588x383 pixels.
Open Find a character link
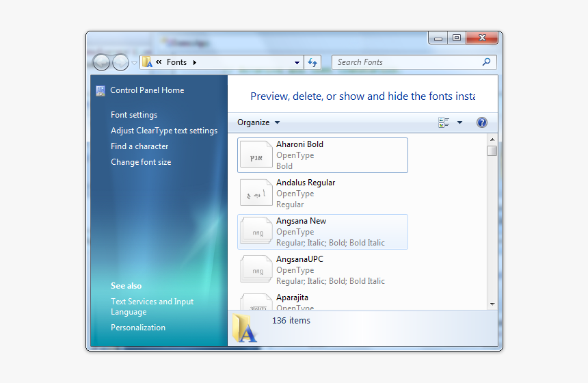(139, 146)
